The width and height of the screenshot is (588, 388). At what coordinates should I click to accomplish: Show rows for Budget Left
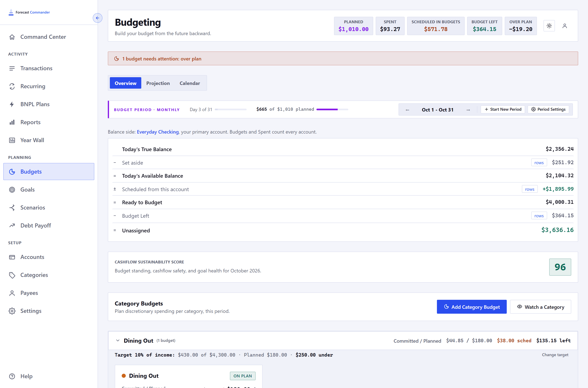pyautogui.click(x=539, y=215)
